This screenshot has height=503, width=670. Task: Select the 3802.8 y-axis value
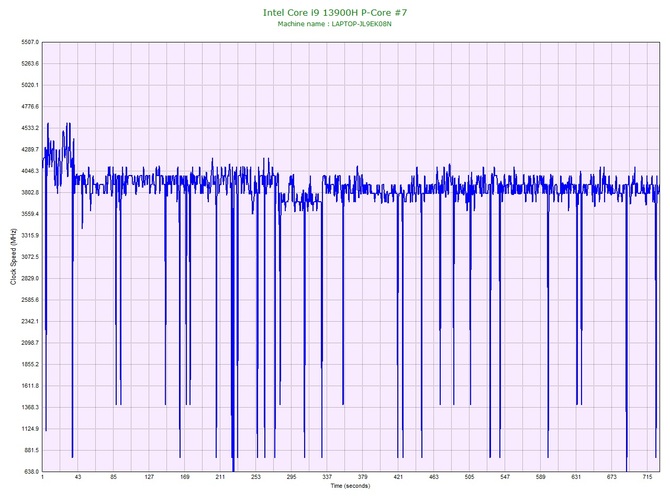coord(30,193)
